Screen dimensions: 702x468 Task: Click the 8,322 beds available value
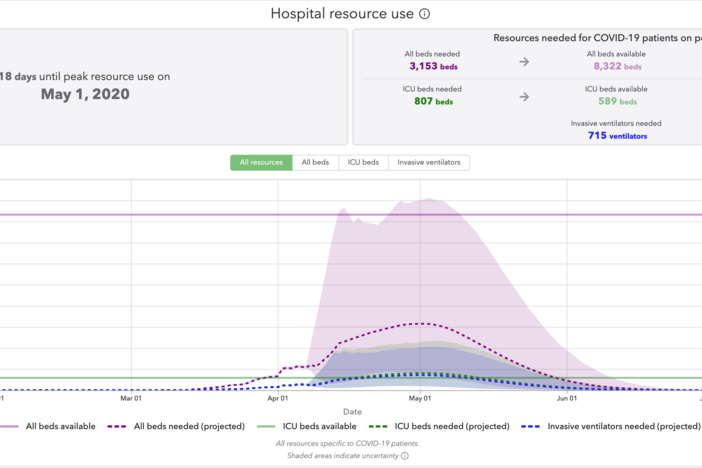click(x=617, y=66)
